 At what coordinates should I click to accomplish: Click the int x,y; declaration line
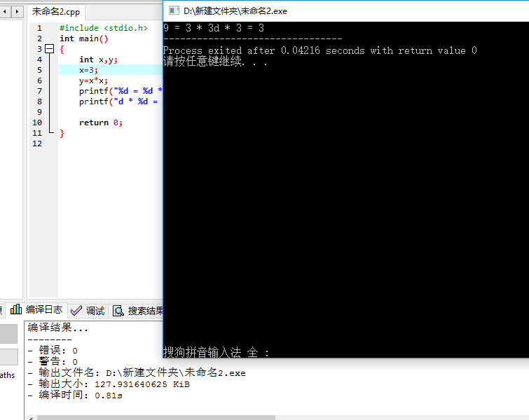click(x=98, y=59)
